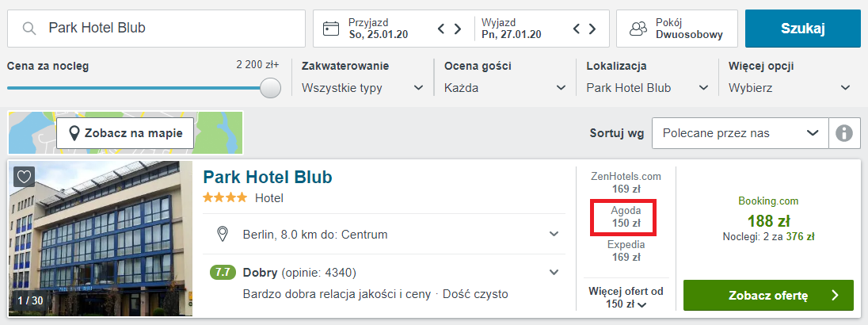Screen dimensions: 868x325
Task: Open the Sortuj wg sorting dropdown
Action: click(x=740, y=133)
